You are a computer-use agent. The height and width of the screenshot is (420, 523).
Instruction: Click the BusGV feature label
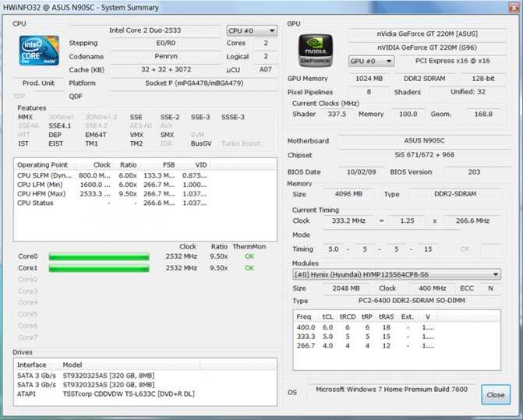(x=201, y=143)
